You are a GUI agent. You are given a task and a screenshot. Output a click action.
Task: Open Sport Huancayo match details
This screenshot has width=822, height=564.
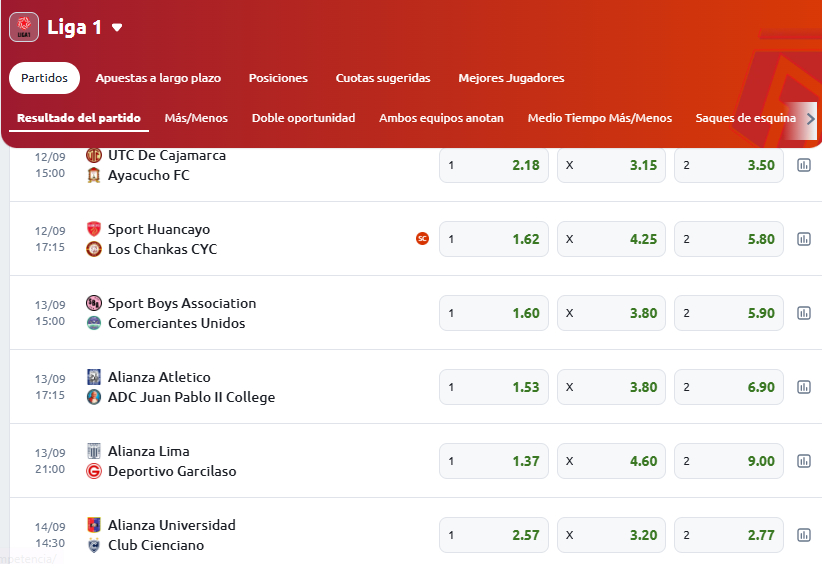pos(159,229)
